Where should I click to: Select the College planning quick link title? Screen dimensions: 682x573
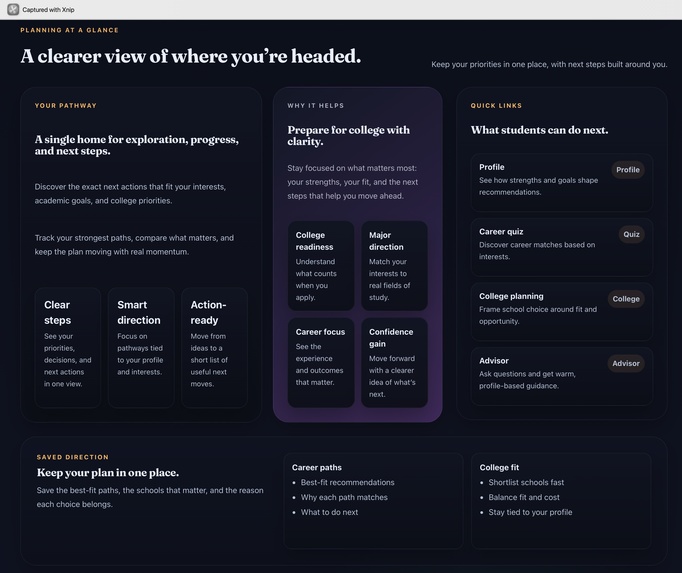pyautogui.click(x=511, y=296)
